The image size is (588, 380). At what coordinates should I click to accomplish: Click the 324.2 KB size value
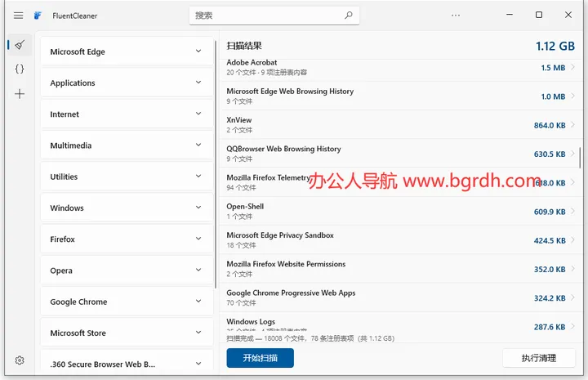tap(550, 298)
